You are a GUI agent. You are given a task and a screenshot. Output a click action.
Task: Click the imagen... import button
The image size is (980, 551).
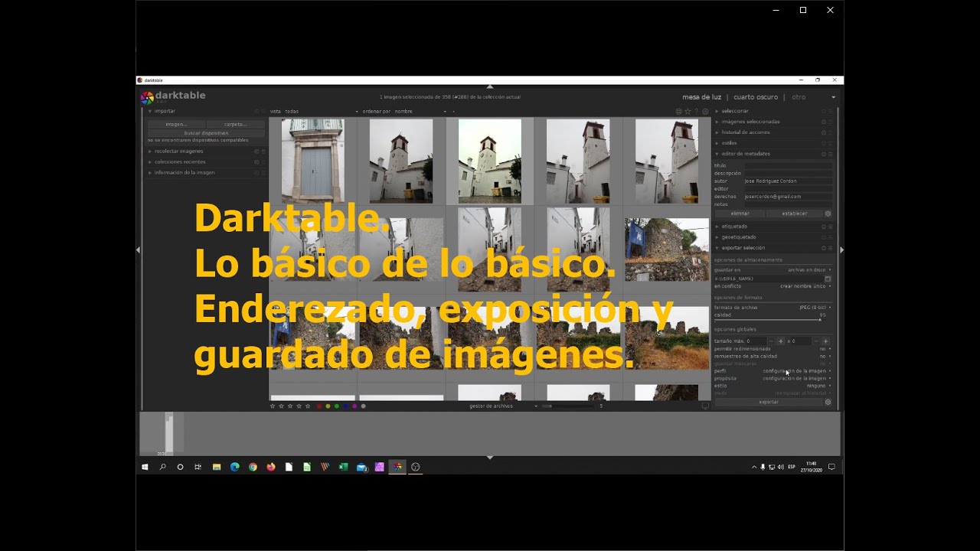point(176,124)
